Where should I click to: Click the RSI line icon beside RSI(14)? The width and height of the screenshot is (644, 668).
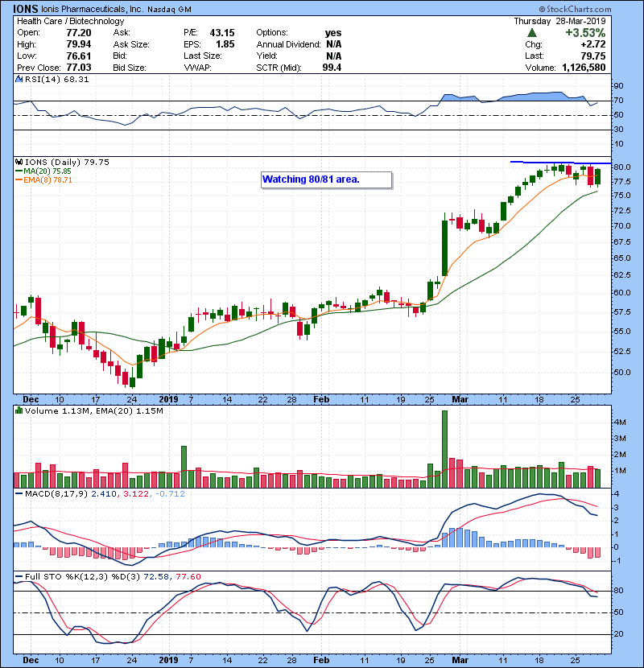19,79
